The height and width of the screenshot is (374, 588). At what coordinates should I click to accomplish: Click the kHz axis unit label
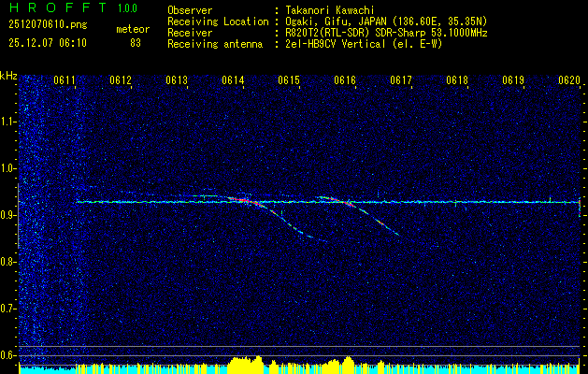point(8,76)
